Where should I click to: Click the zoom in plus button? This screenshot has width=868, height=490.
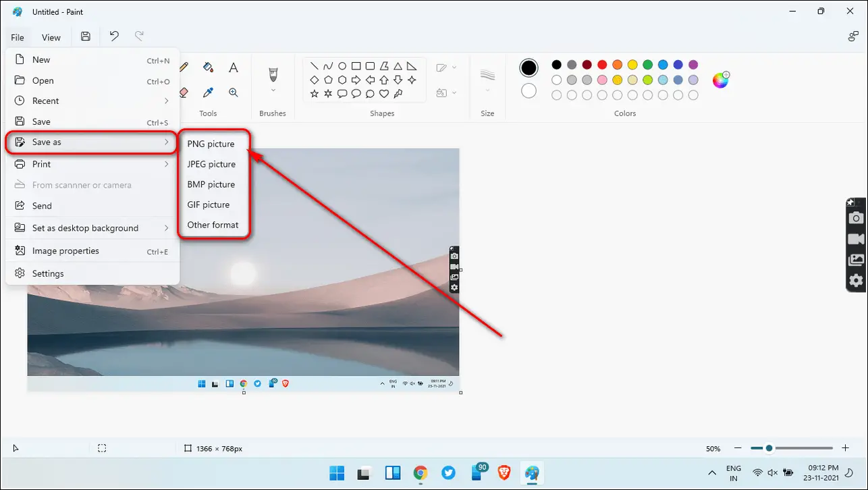coord(845,448)
